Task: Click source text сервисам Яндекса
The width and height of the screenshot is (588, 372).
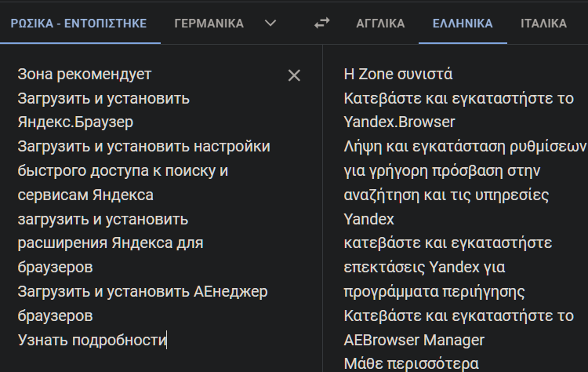Action: tap(85, 195)
